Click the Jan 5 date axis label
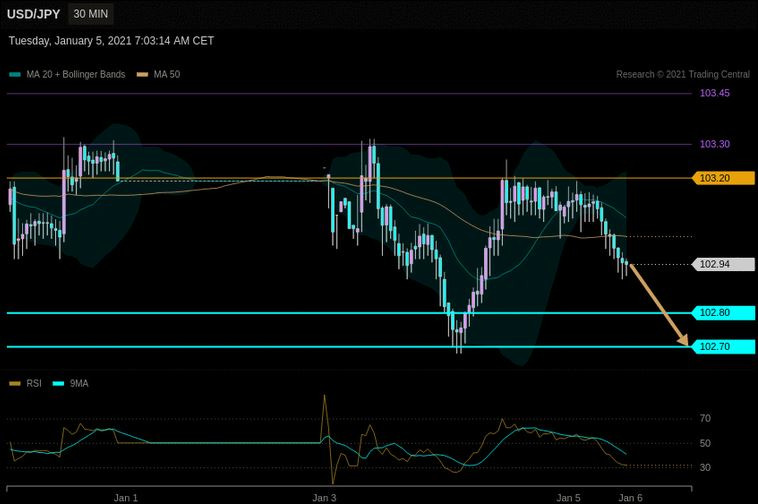758x504 pixels. pos(568,498)
